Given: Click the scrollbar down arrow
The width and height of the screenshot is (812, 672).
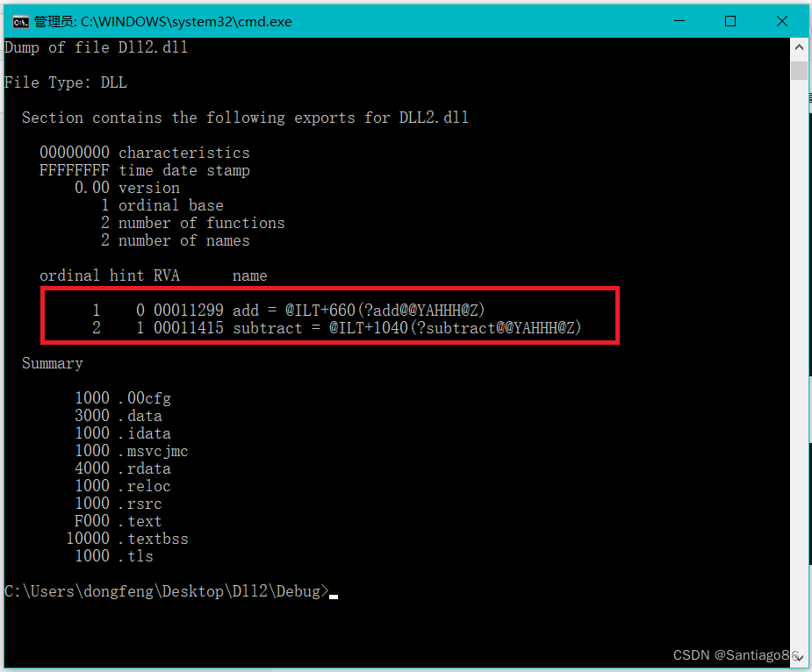Looking at the screenshot, I should point(799,657).
